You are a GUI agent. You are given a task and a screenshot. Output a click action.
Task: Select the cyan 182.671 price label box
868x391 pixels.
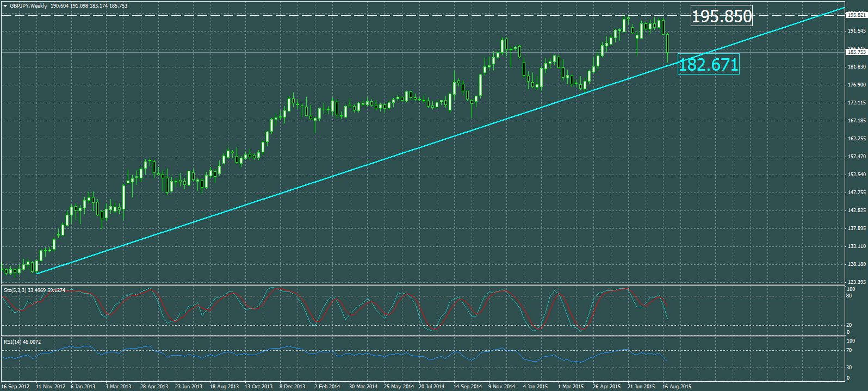pyautogui.click(x=708, y=65)
